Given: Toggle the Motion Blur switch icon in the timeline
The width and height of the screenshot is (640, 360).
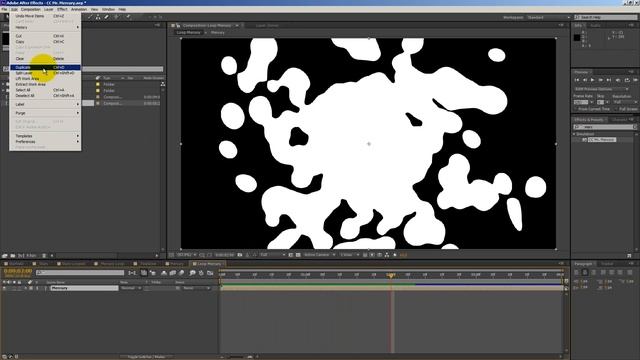Looking at the screenshot, I should pyautogui.click(x=181, y=273).
